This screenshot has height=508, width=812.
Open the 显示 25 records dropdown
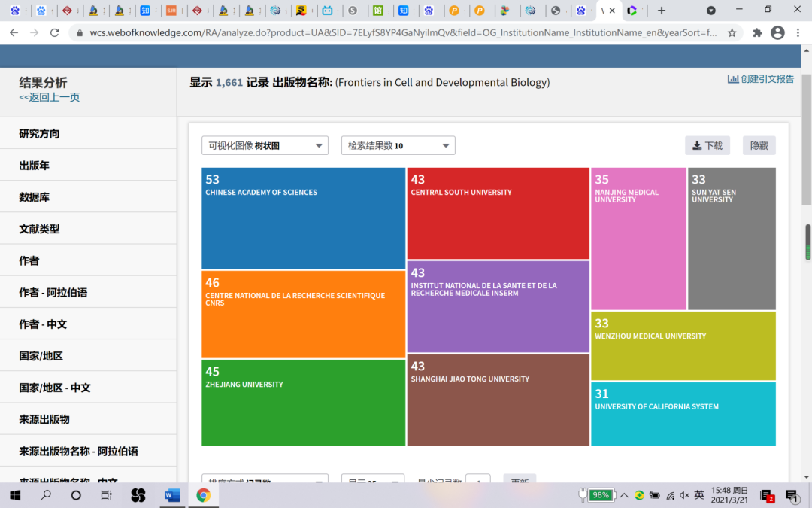373,480
